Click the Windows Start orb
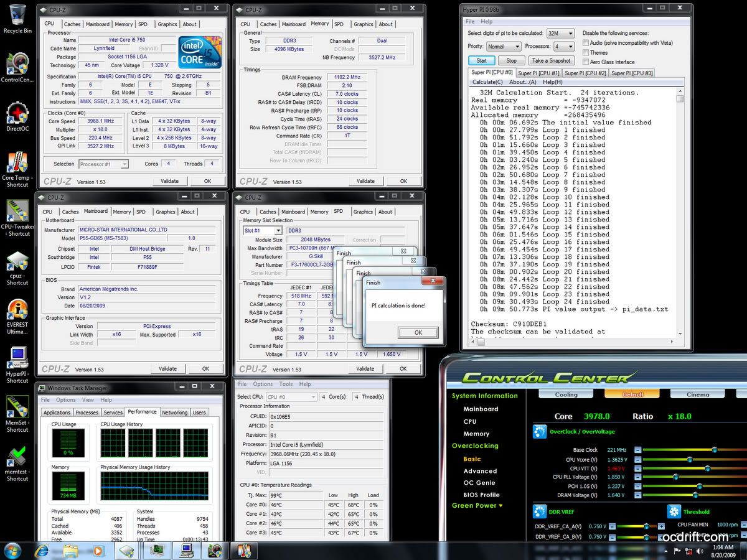747x560 pixels. click(x=12, y=550)
